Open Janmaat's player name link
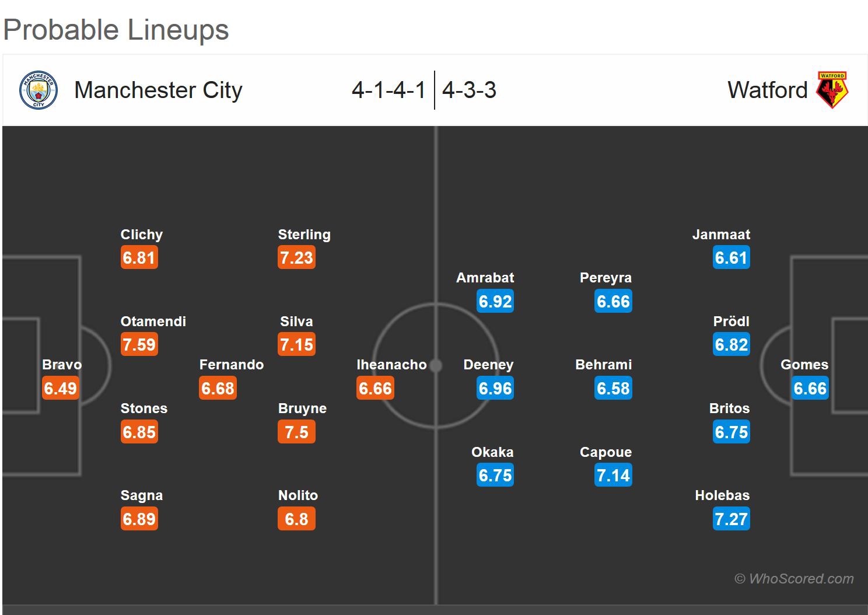The height and width of the screenshot is (615, 868). 721,235
